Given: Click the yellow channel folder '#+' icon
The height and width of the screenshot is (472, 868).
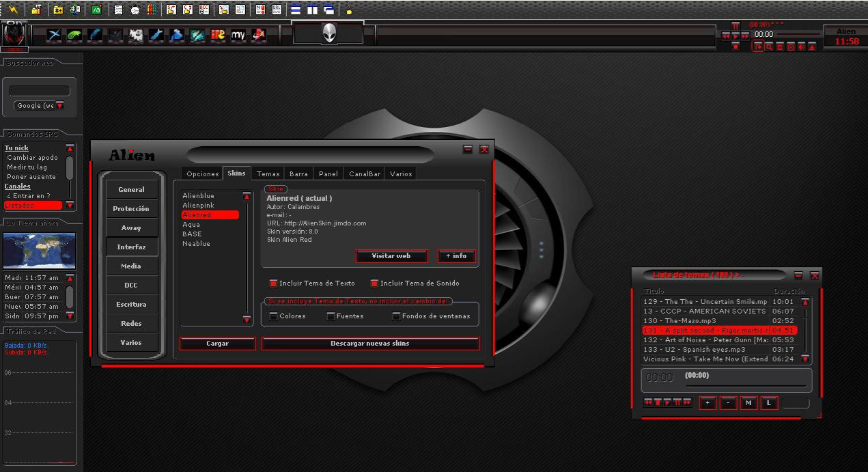Looking at the screenshot, I should coord(58,10).
